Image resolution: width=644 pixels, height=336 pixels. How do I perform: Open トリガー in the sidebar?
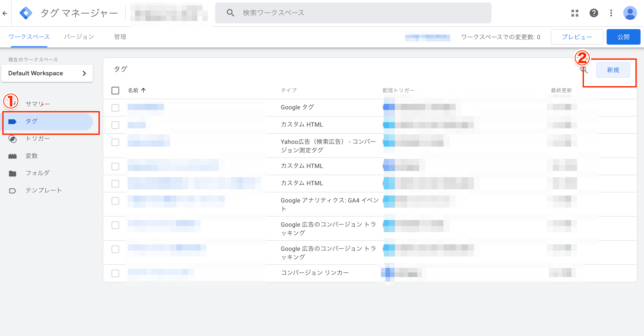38,138
